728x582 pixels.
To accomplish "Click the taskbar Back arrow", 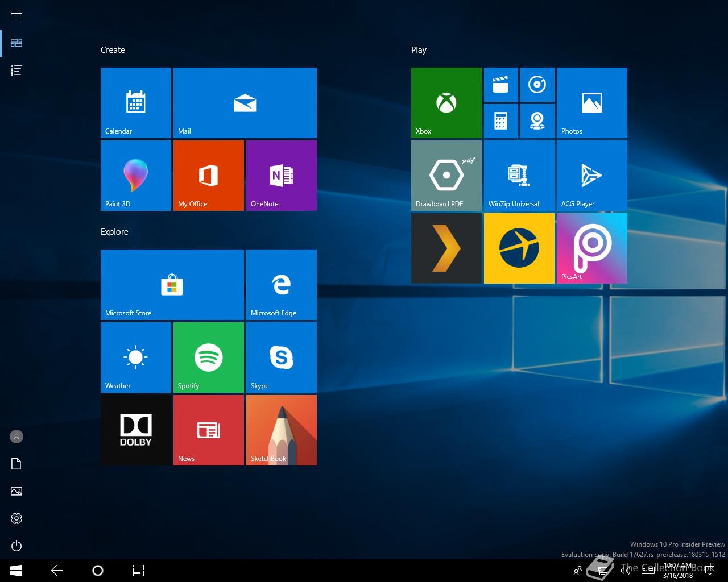I will [57, 571].
